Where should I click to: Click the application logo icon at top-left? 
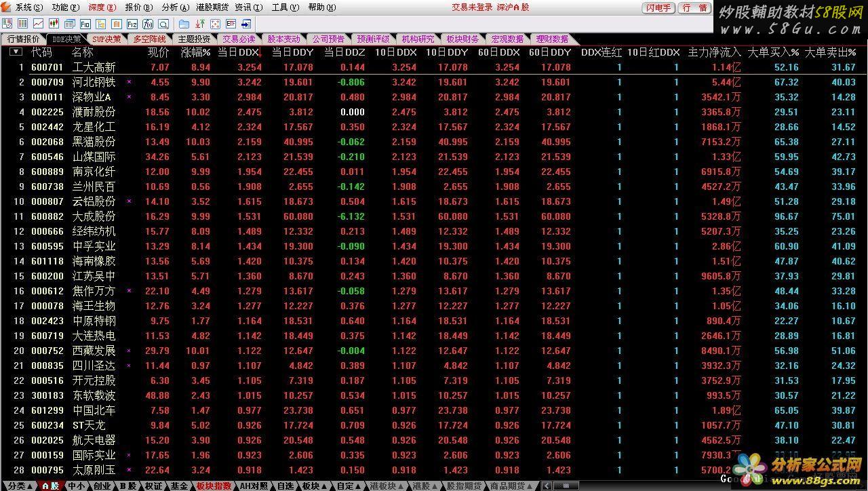tap(6, 7)
